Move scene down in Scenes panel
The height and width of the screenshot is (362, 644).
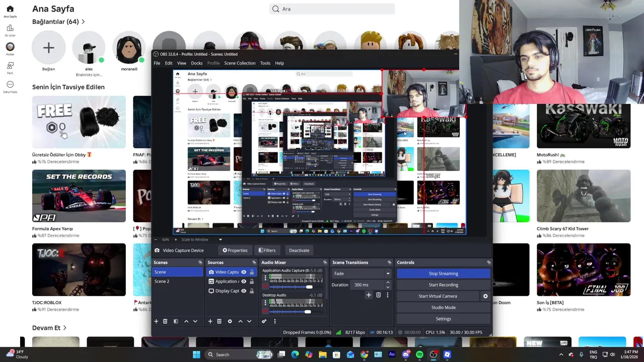pos(195,321)
